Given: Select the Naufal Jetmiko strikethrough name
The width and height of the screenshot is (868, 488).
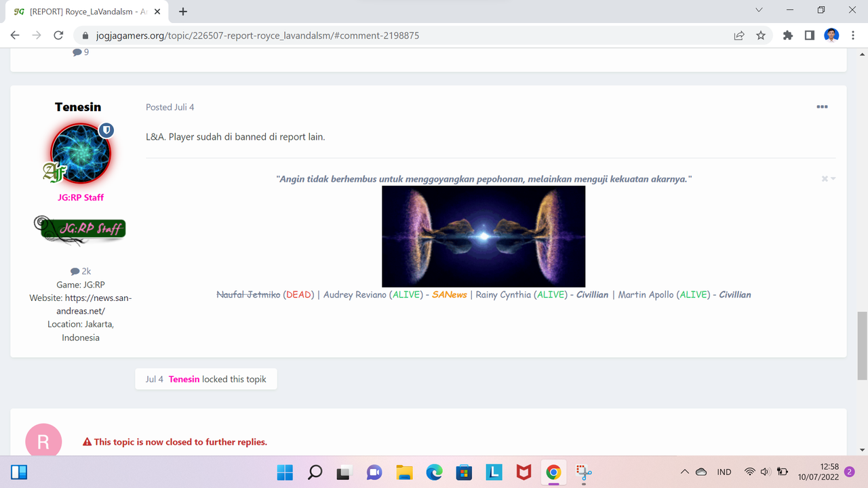Looking at the screenshot, I should pos(248,295).
